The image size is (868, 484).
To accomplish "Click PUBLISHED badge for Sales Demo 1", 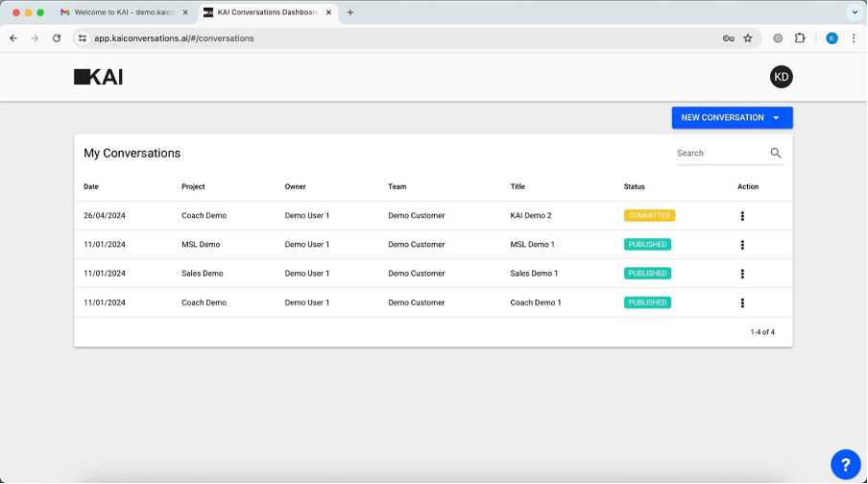I will [x=647, y=273].
